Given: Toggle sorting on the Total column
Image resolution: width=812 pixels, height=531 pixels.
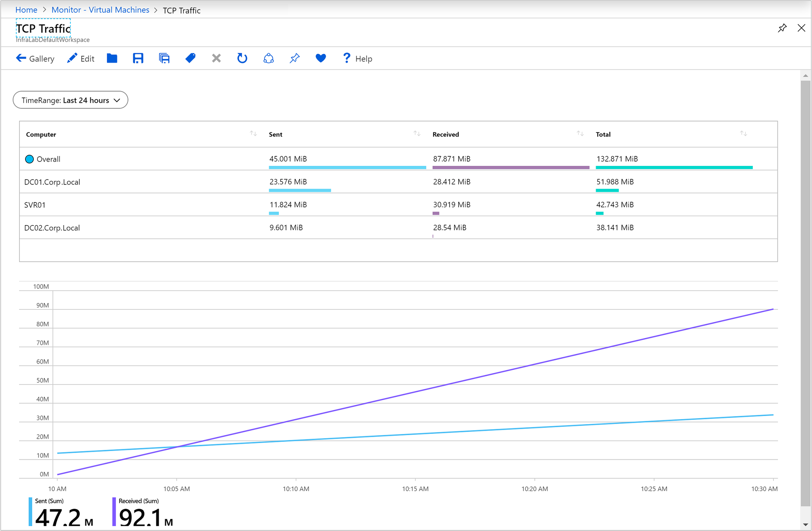Looking at the screenshot, I should (744, 134).
